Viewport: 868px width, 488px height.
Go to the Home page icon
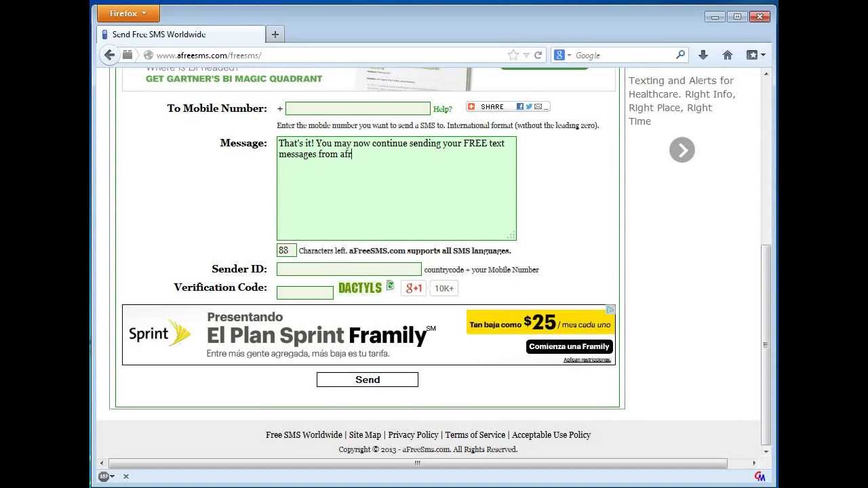pyautogui.click(x=728, y=55)
